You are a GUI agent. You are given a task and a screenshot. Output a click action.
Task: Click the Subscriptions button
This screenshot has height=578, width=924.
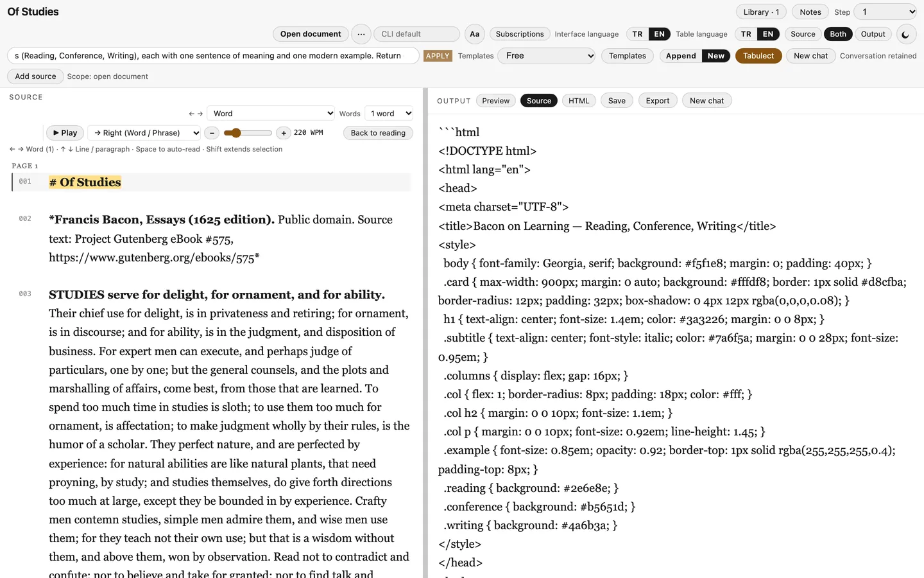click(x=520, y=34)
